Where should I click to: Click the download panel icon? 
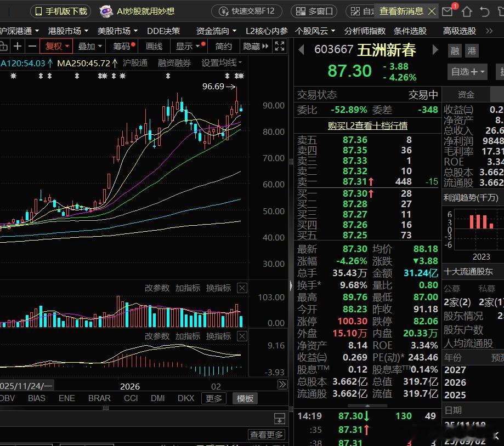tap(280, 419)
